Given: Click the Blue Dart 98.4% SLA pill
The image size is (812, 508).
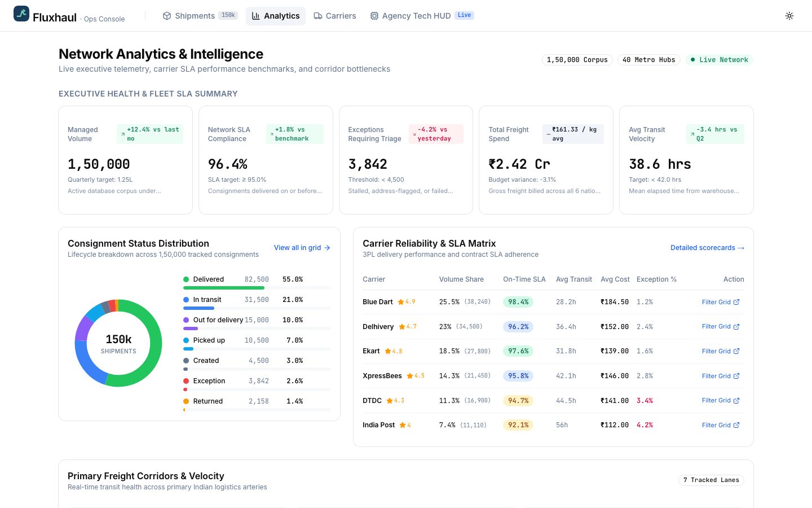Looking at the screenshot, I should [x=518, y=302].
